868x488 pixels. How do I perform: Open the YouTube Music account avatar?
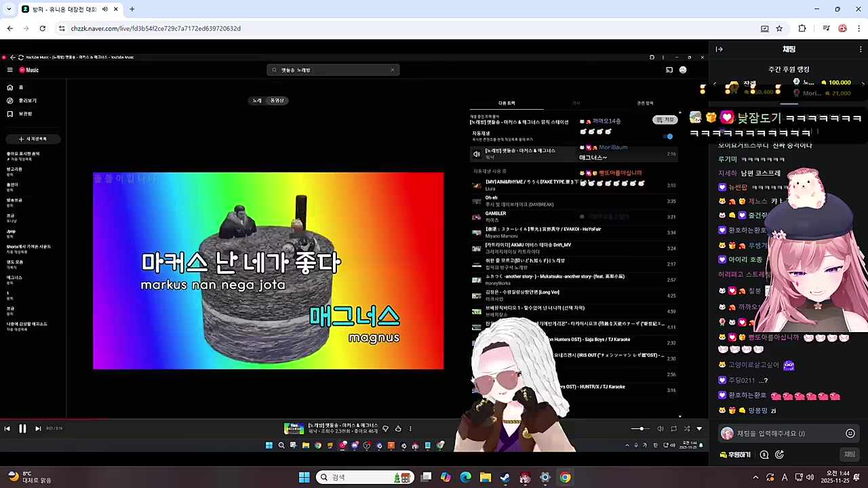[683, 70]
